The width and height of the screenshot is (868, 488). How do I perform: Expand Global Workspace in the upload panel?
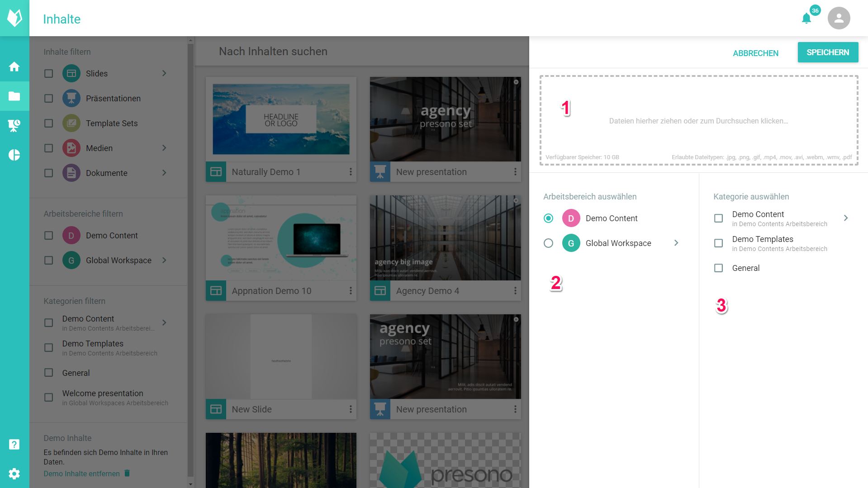[676, 243]
